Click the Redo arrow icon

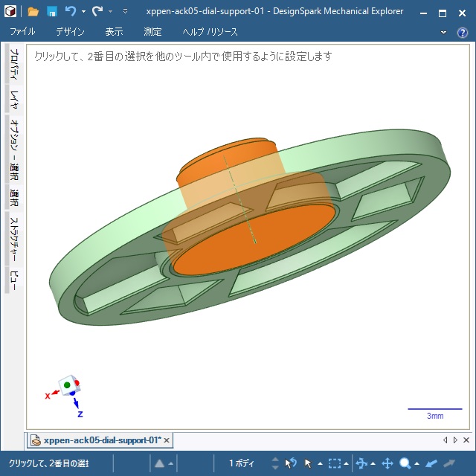(97, 11)
